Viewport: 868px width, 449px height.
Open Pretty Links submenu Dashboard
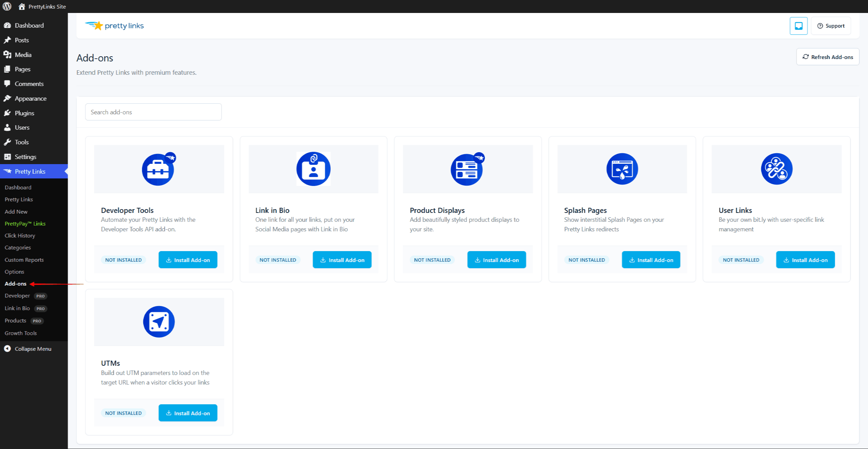click(x=18, y=187)
